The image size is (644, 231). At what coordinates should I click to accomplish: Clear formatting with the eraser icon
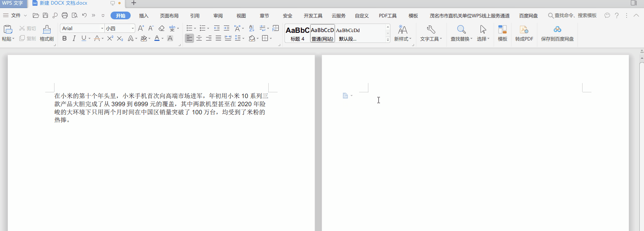(x=162, y=28)
